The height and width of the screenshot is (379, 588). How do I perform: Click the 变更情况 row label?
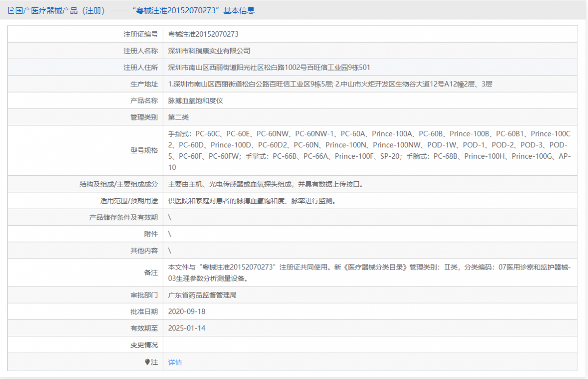coord(145,345)
